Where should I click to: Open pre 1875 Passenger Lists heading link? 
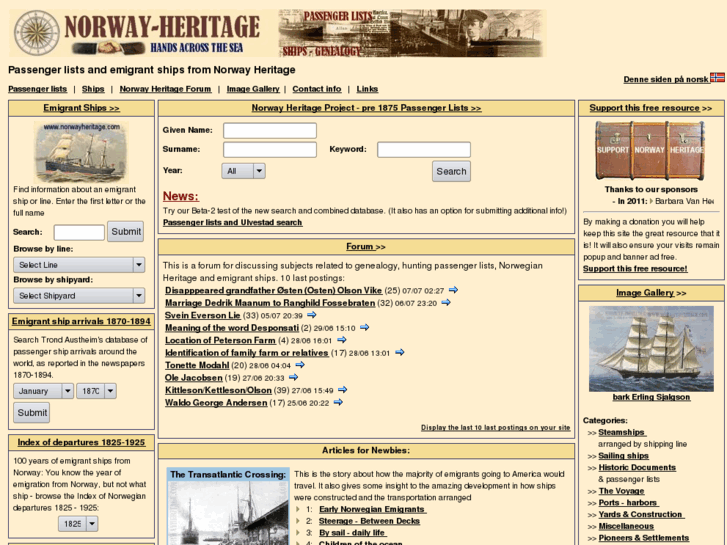[x=366, y=108]
